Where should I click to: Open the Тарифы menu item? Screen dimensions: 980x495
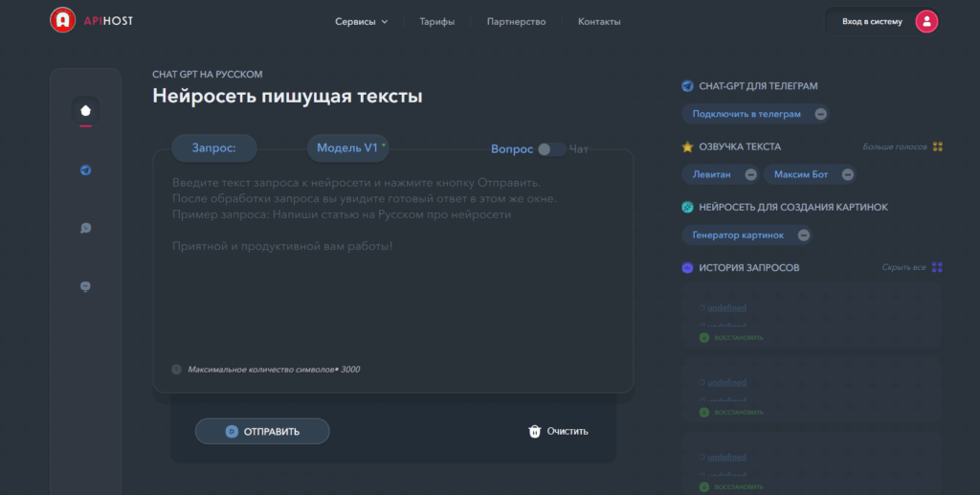(436, 21)
